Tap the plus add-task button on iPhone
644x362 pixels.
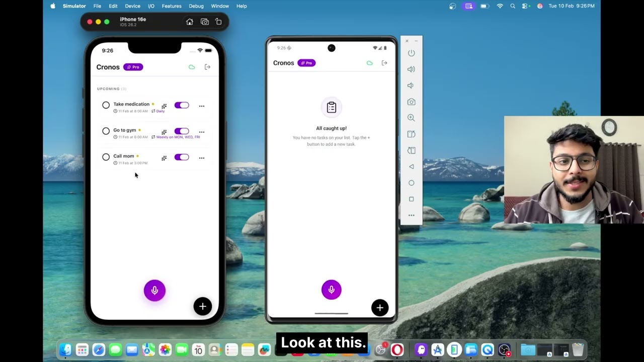[x=202, y=306]
